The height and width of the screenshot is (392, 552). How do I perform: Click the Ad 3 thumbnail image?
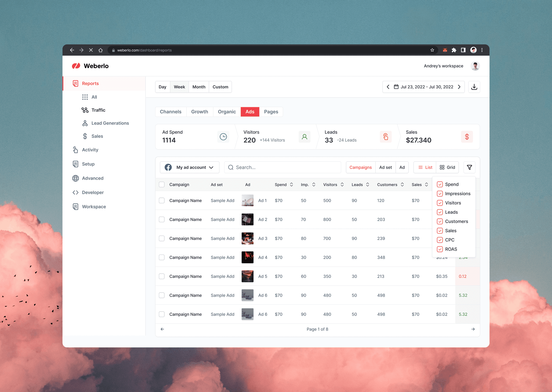coord(247,238)
